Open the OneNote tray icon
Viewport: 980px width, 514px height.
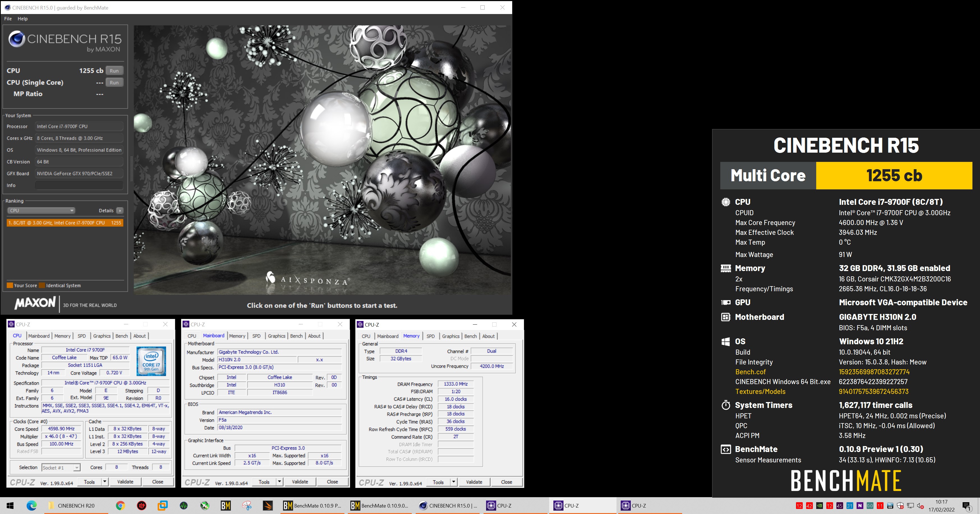coord(860,506)
